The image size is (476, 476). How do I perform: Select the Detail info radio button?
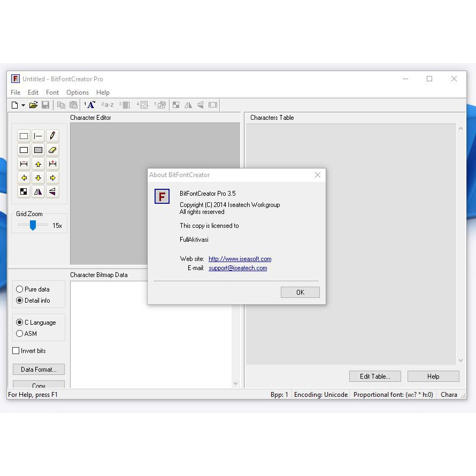point(19,301)
